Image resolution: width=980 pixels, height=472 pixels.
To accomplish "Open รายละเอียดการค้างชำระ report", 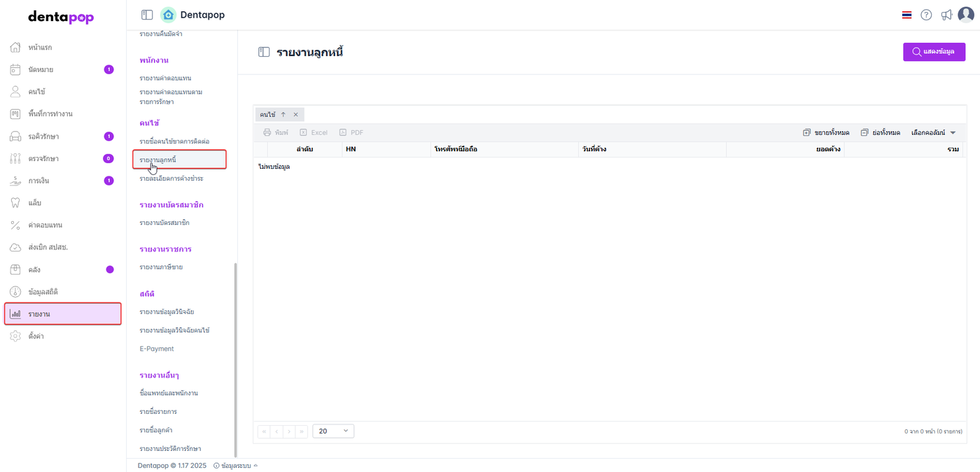I will (x=171, y=179).
